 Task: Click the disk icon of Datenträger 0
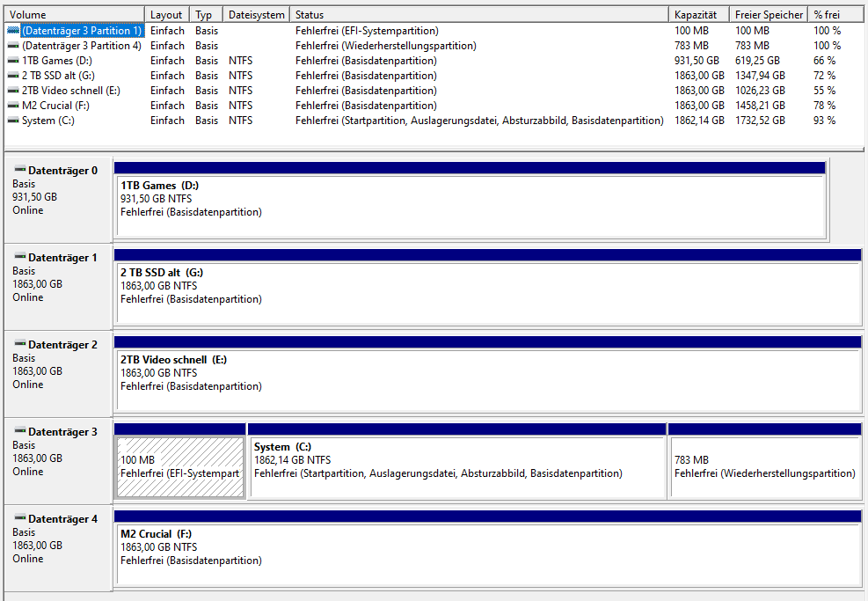[20, 169]
